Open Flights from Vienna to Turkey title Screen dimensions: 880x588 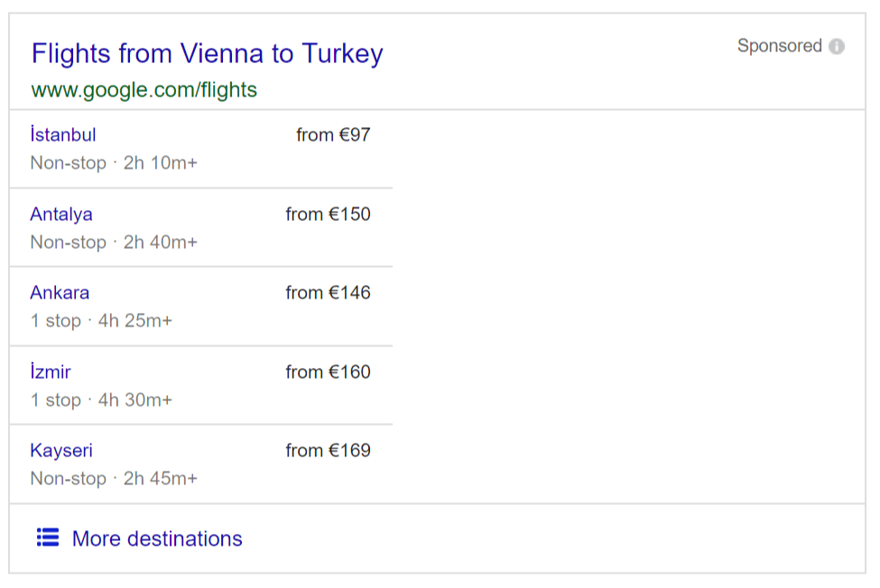pos(207,54)
